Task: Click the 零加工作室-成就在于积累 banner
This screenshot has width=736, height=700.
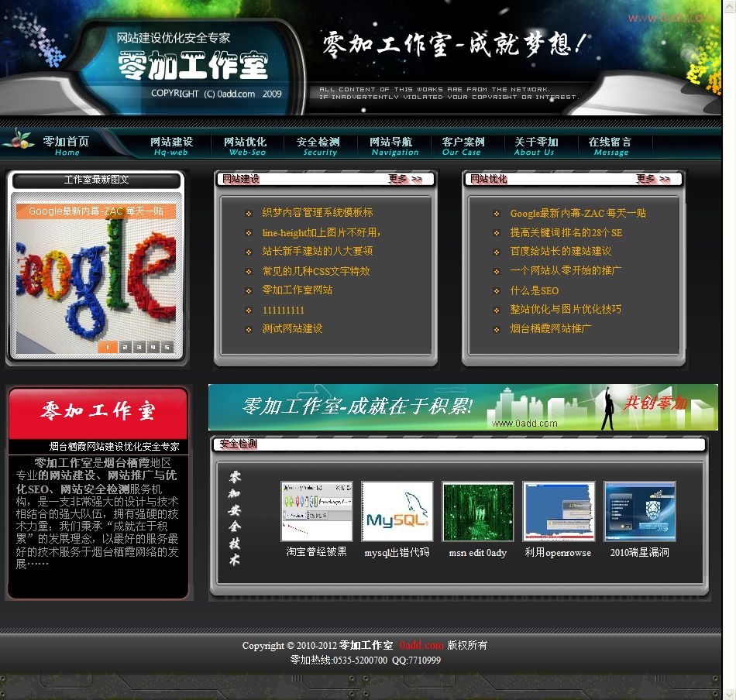Action: (x=463, y=407)
